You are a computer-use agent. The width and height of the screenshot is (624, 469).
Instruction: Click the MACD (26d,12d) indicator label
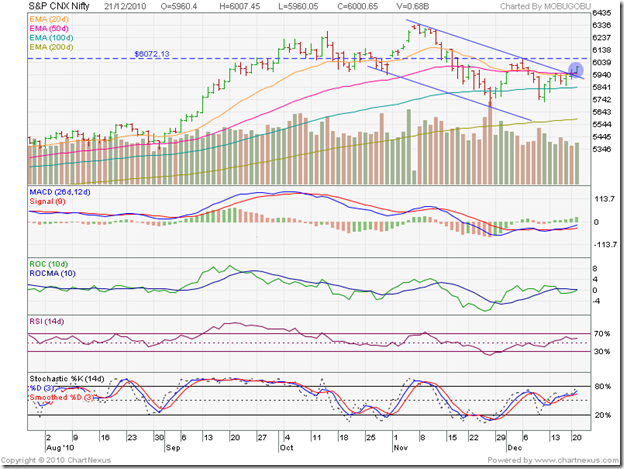(61, 191)
